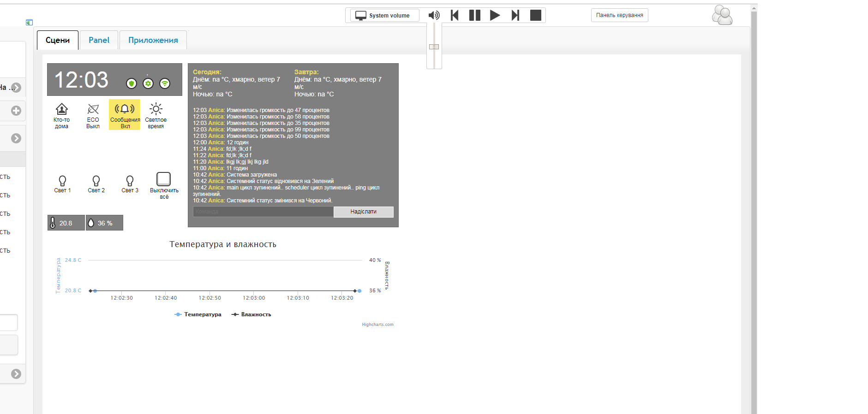Click the Надіслати send button

(364, 212)
